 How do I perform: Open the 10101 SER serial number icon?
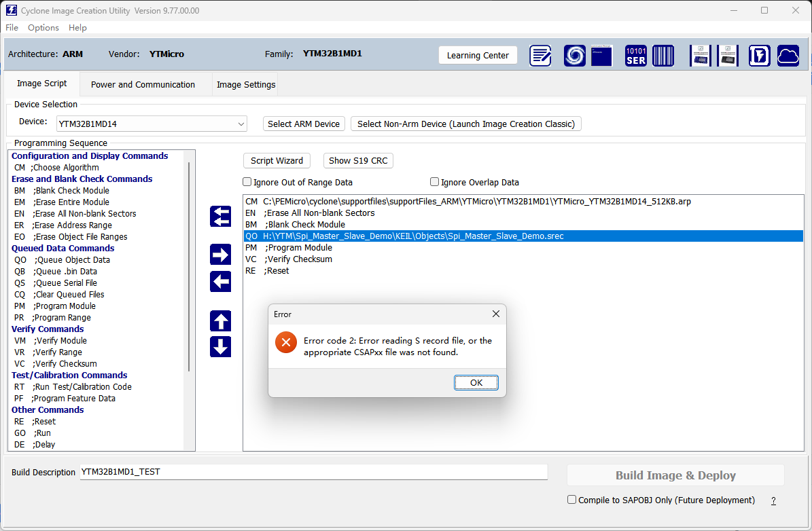pos(635,56)
